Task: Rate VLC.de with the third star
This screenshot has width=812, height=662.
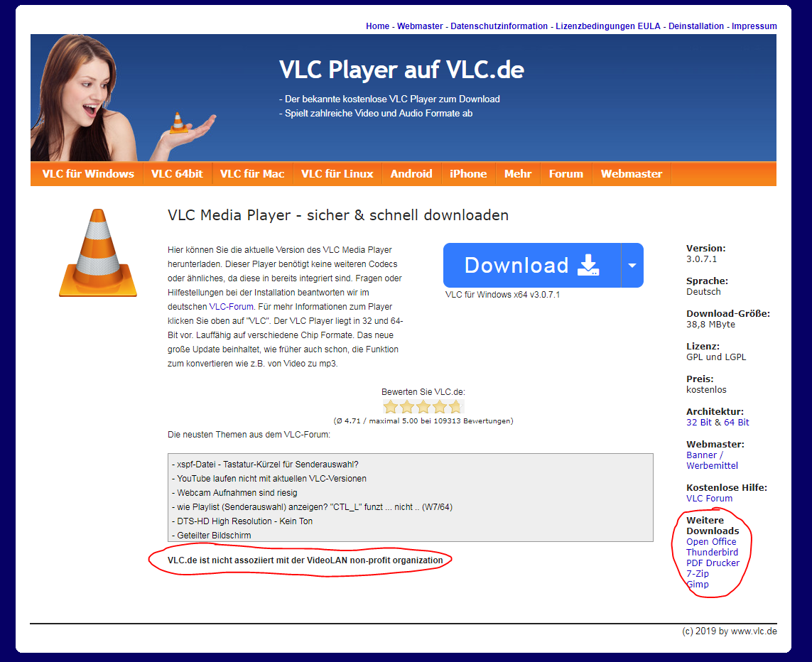Action: click(x=423, y=406)
